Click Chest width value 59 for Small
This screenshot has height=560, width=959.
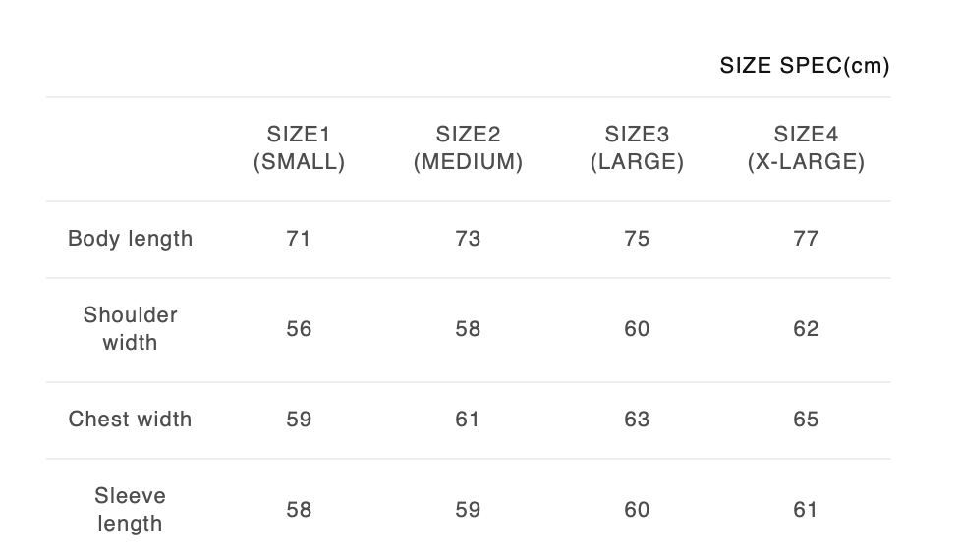tap(299, 420)
